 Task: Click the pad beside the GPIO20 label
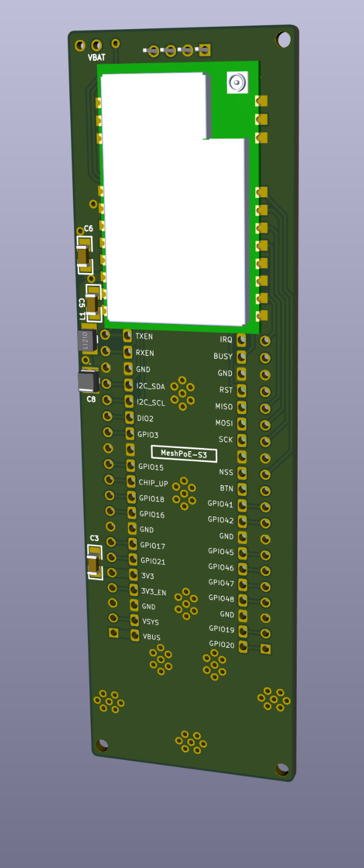coord(243,646)
